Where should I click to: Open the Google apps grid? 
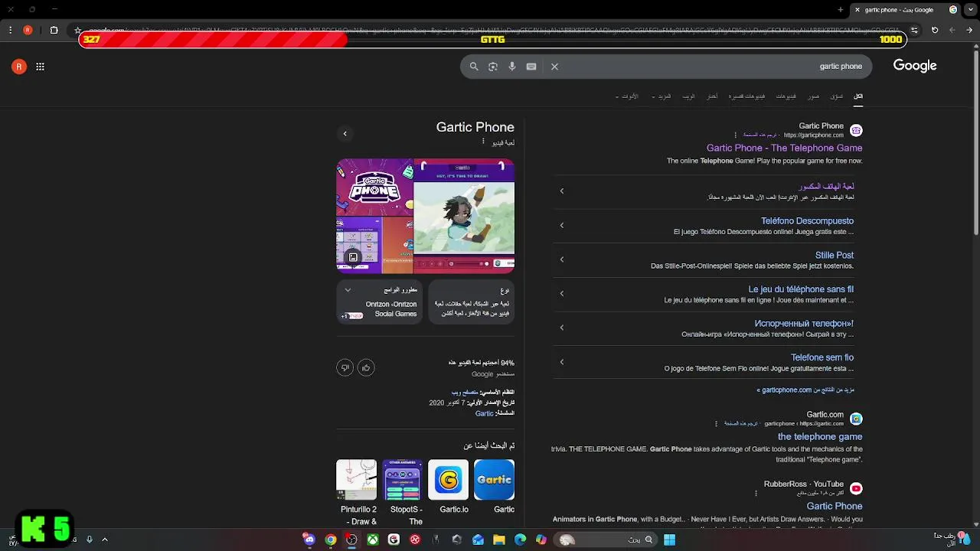tap(40, 67)
